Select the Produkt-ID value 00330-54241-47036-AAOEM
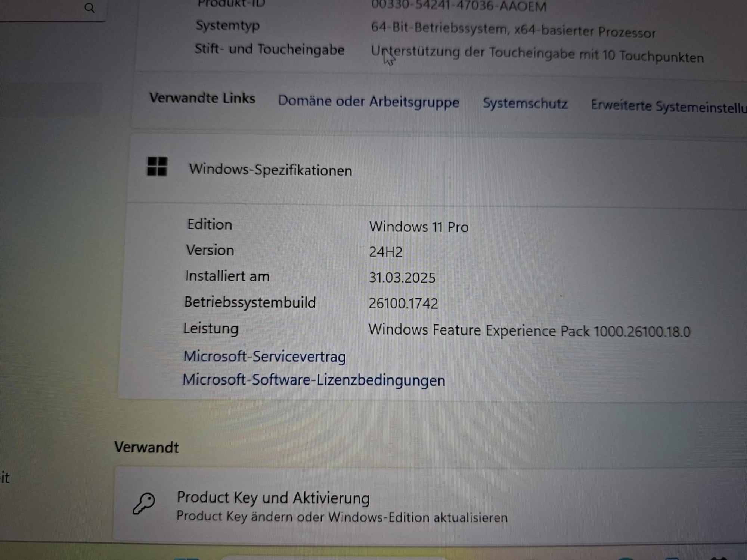Image resolution: width=747 pixels, height=560 pixels. (459, 7)
